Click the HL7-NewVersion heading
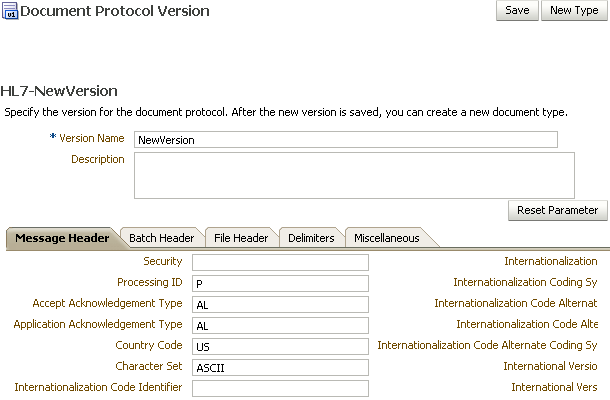Screen dimensions: 610x400 pos(59,91)
